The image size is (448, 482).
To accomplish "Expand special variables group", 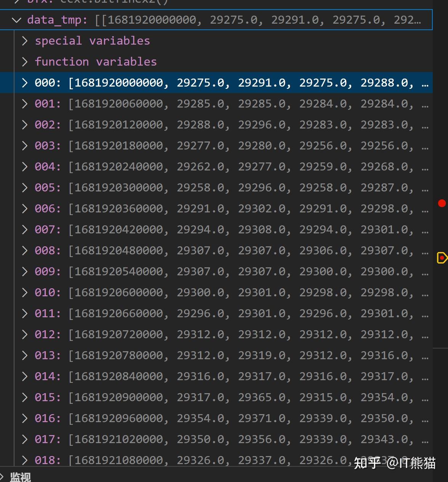I will click(x=25, y=41).
